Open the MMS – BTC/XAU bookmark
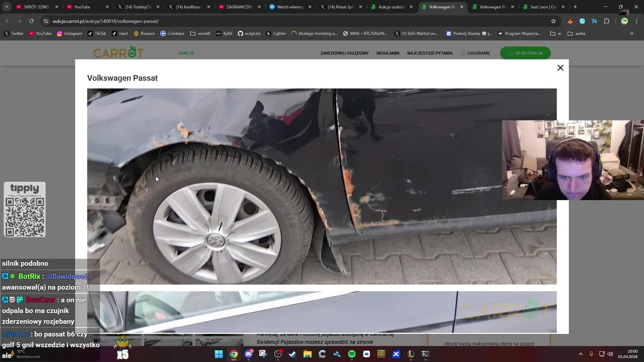Image resolution: width=644 pixels, height=362 pixels. click(365, 34)
